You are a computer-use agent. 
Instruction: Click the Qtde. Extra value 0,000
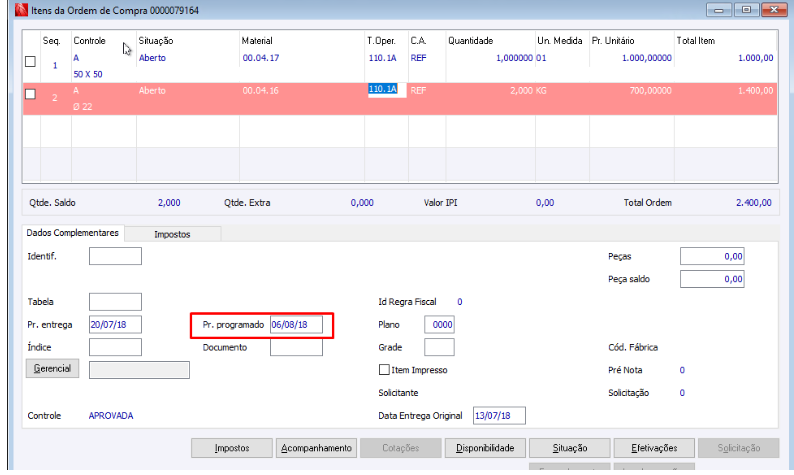362,203
